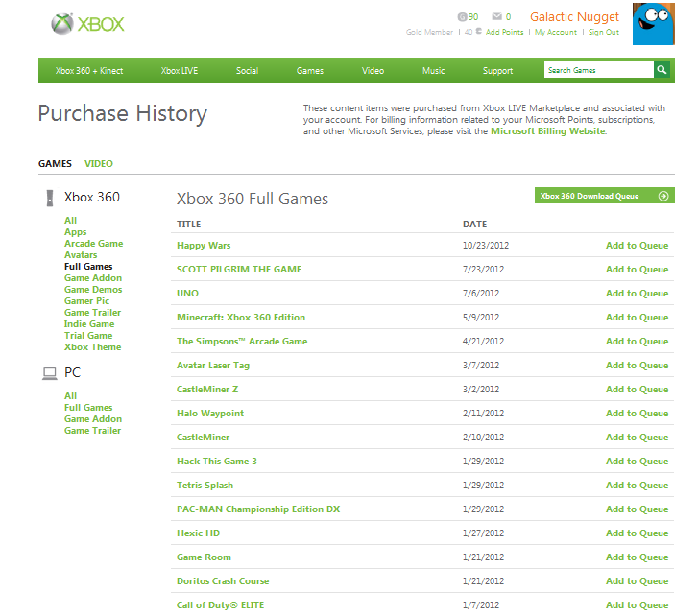Click the Xbox logo in the header
This screenshot has height=616, width=698.
[x=88, y=23]
